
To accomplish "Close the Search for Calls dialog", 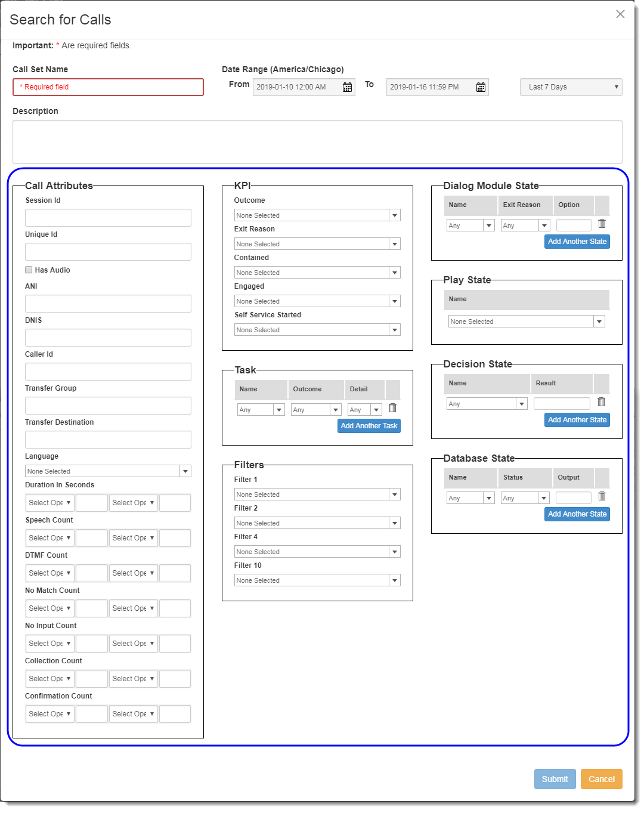I will point(620,14).
